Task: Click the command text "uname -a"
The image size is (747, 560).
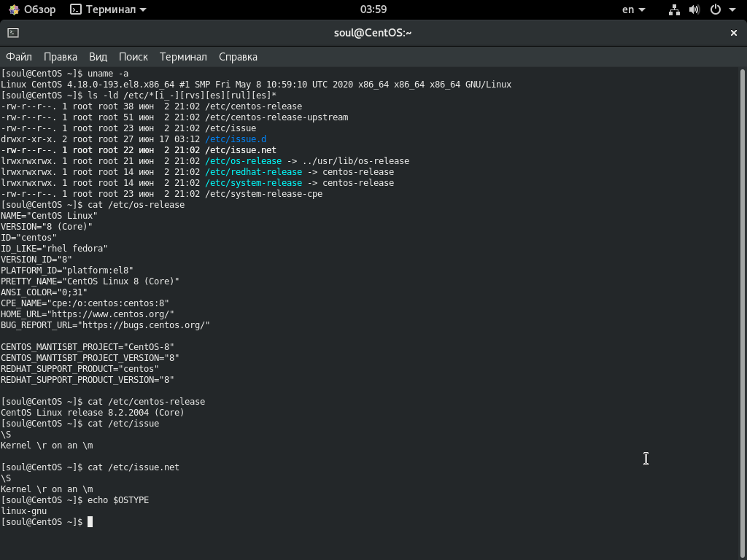Action: coord(108,74)
